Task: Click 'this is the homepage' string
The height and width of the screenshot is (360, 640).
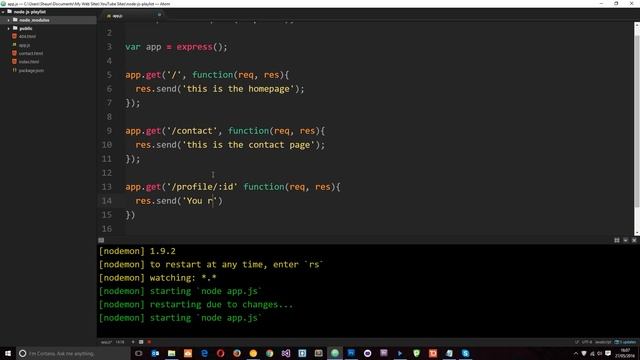Action: click(x=238, y=89)
